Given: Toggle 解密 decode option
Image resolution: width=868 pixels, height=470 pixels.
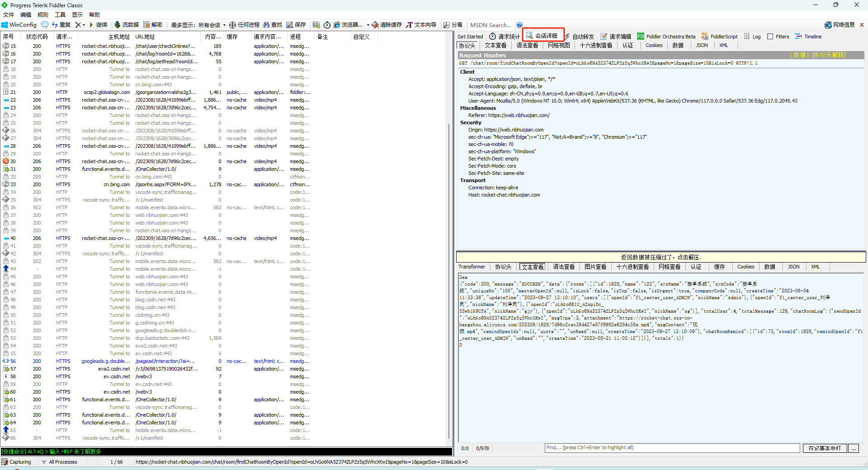Looking at the screenshot, I should [x=153, y=25].
